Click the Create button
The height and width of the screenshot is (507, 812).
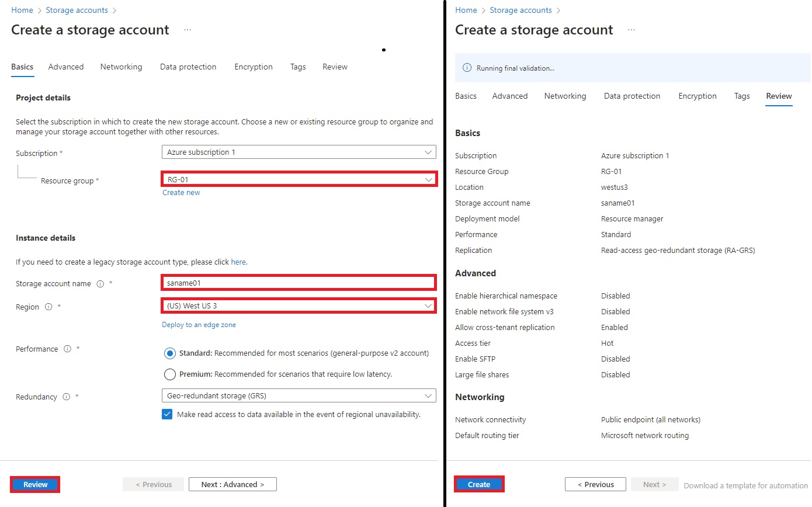click(479, 484)
